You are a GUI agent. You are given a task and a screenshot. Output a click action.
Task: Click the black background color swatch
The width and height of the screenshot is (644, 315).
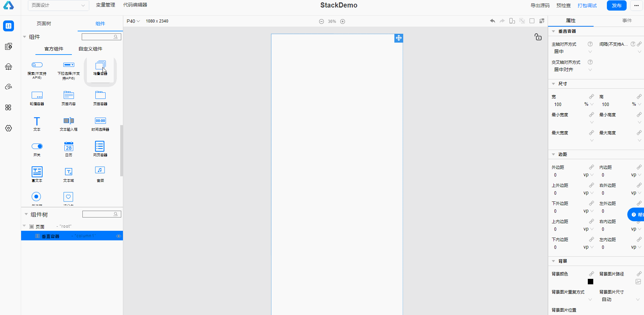tap(591, 282)
